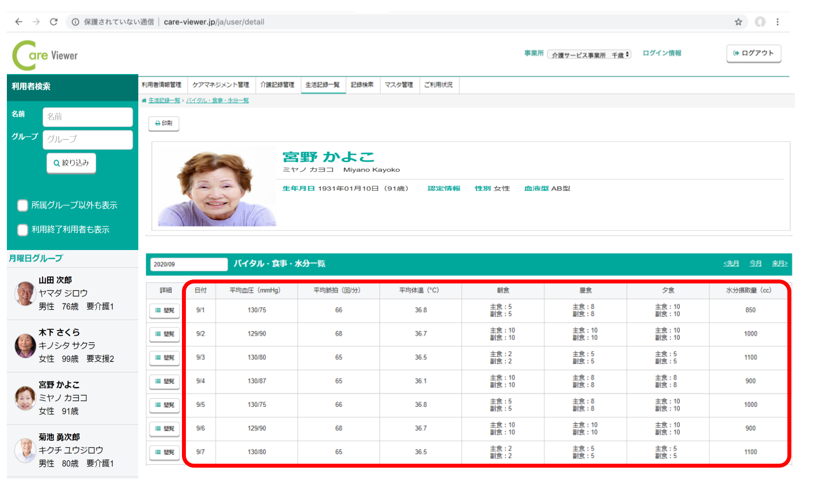Click the 印刷 print button
Image resolution: width=816 pixels, height=504 pixels.
tap(164, 123)
